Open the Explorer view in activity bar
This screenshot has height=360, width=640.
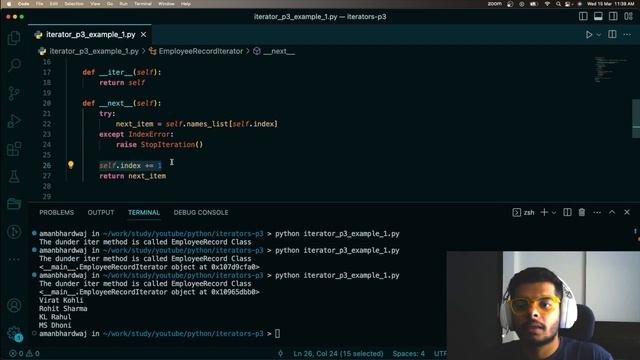(x=14, y=38)
